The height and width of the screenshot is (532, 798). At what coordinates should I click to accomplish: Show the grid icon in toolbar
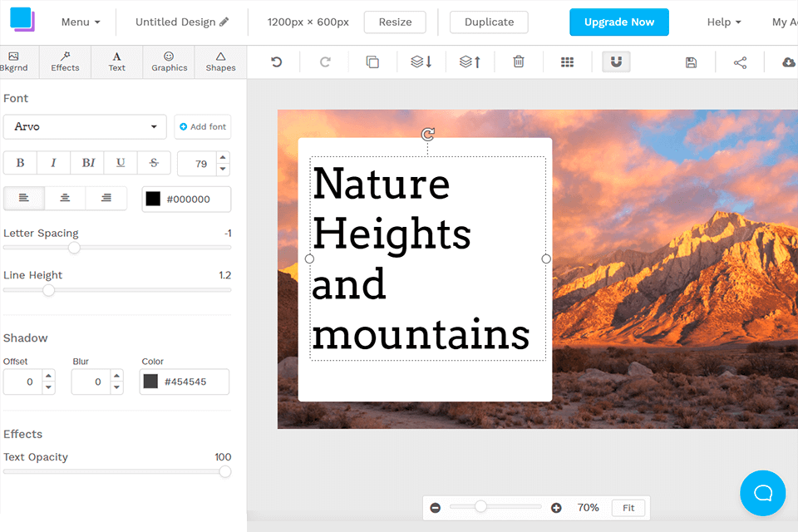(567, 62)
